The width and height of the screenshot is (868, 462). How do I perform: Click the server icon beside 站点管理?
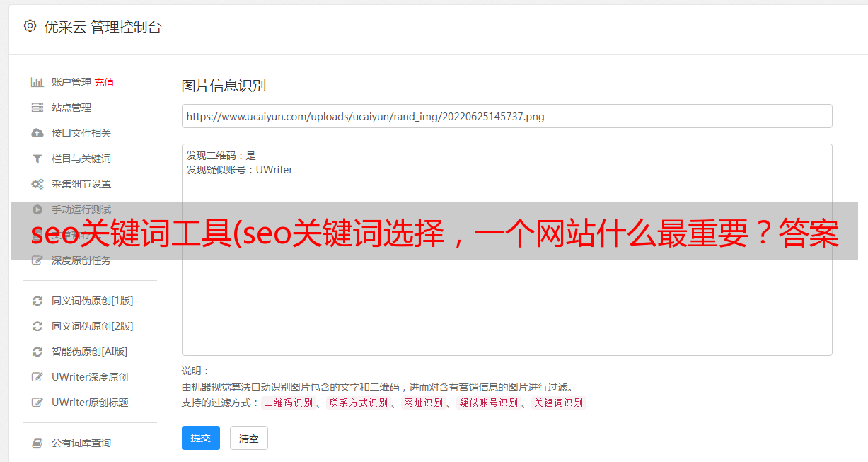pyautogui.click(x=37, y=108)
